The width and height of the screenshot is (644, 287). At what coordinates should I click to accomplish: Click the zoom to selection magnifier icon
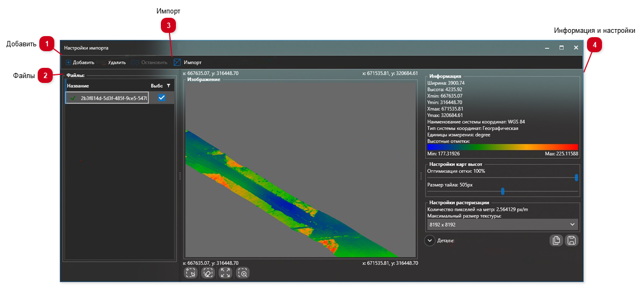tap(243, 272)
